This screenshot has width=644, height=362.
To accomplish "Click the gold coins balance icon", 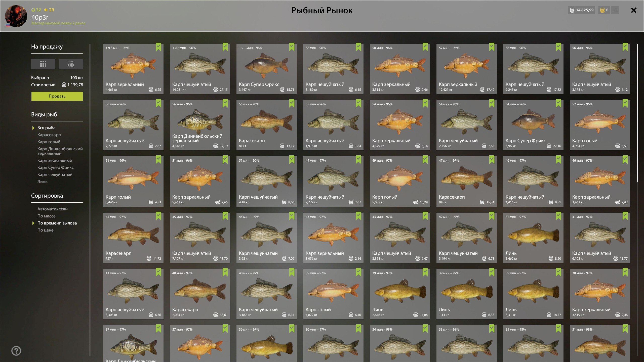I will pyautogui.click(x=602, y=10).
